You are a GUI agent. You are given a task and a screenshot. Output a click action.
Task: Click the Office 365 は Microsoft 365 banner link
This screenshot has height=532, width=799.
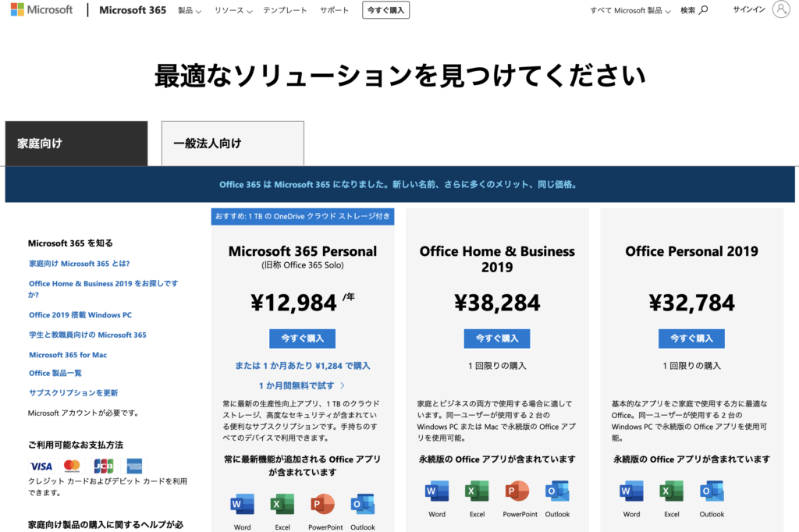pyautogui.click(x=398, y=184)
